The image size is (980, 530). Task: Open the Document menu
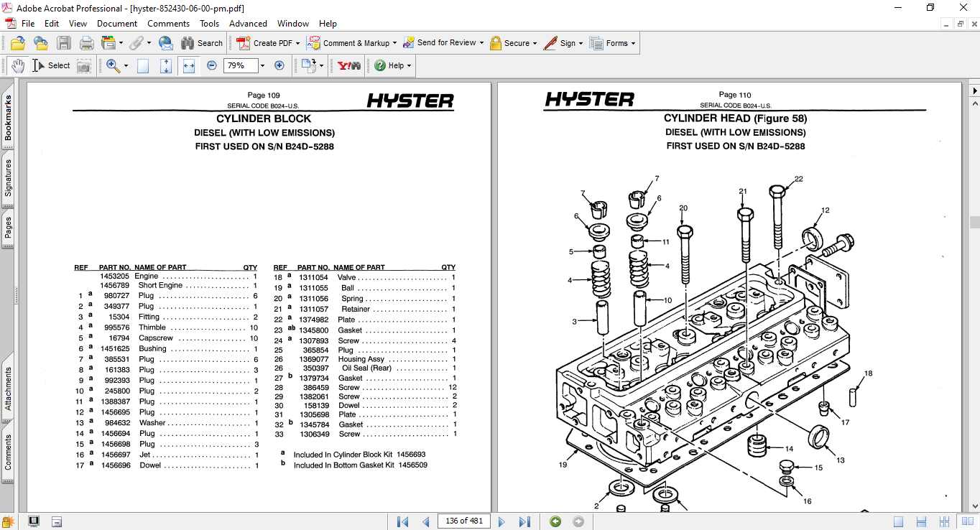pyautogui.click(x=117, y=24)
